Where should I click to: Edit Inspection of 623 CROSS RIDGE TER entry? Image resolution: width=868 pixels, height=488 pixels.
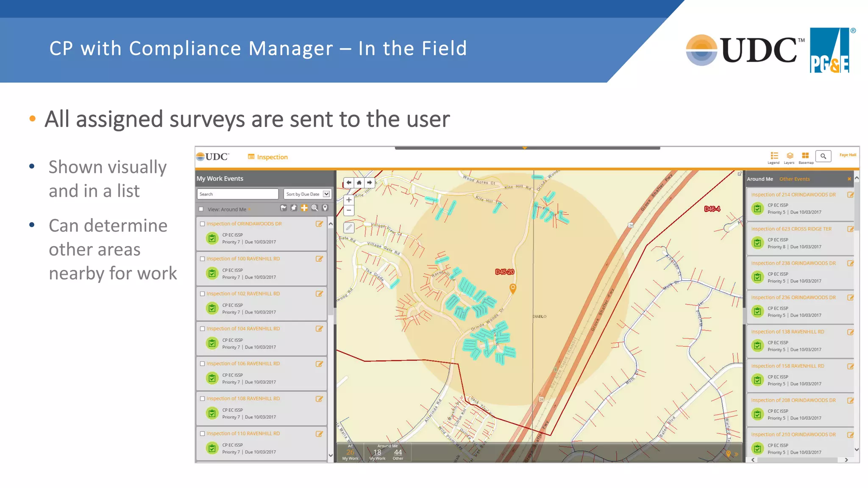tap(850, 229)
